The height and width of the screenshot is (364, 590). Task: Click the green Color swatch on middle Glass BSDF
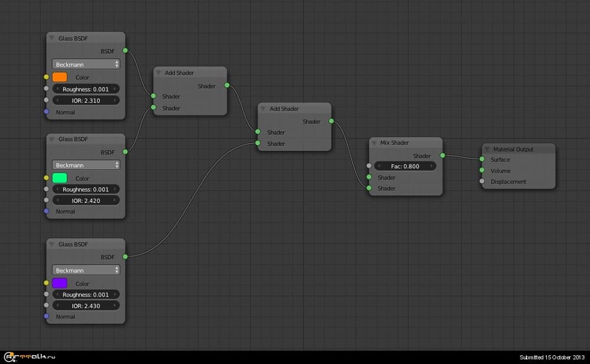(x=59, y=178)
